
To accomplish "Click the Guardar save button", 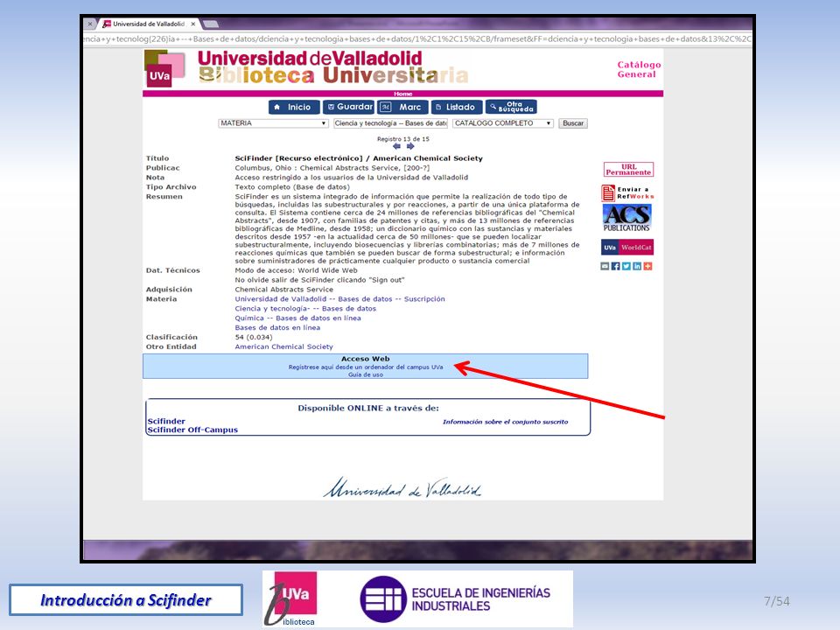I will click(348, 107).
